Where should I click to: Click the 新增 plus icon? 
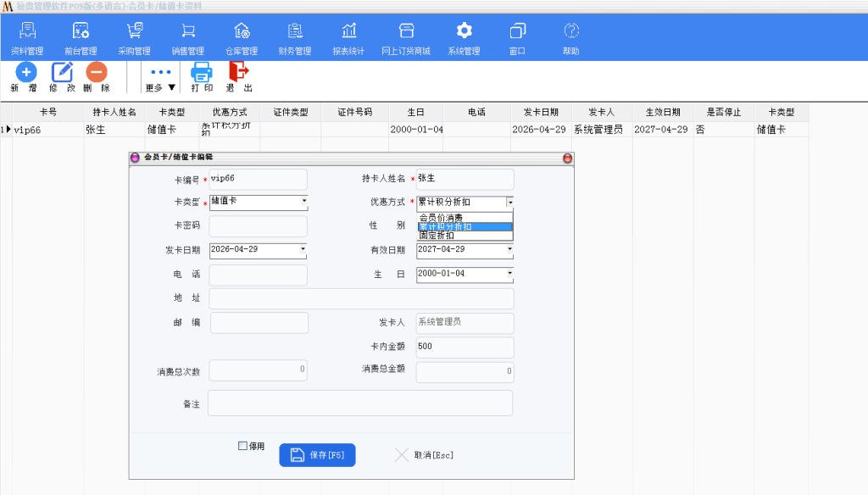pyautogui.click(x=26, y=73)
